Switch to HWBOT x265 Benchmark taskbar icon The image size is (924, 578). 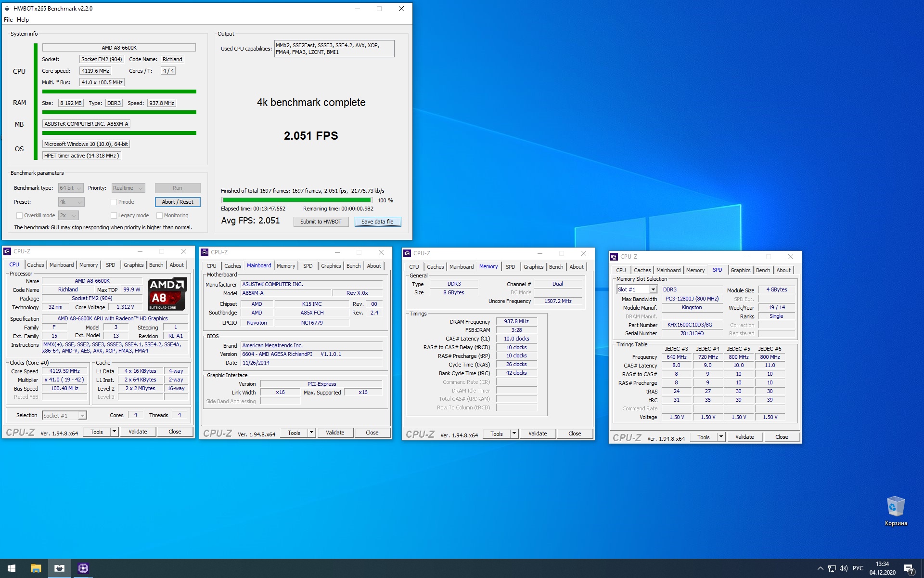coord(59,568)
